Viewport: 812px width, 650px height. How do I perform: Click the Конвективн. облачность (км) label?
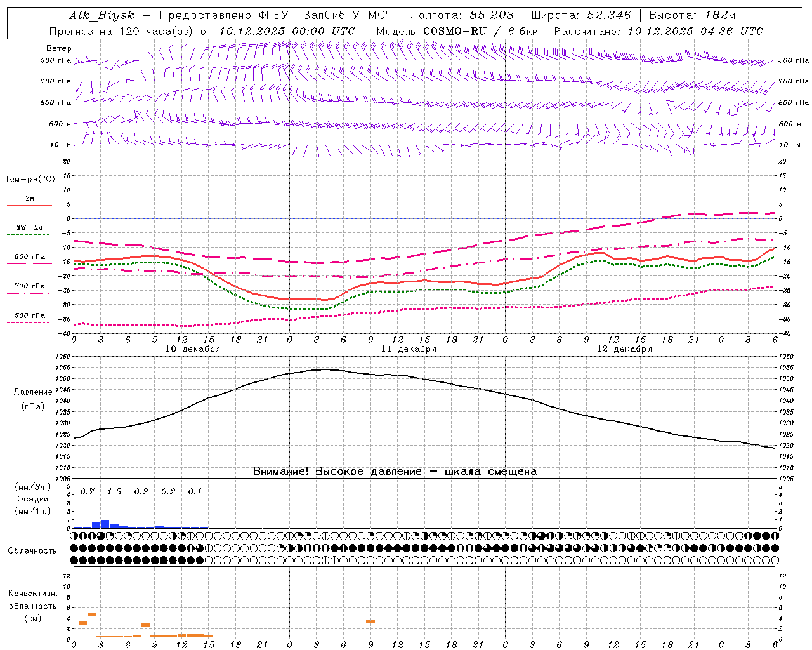(32, 606)
